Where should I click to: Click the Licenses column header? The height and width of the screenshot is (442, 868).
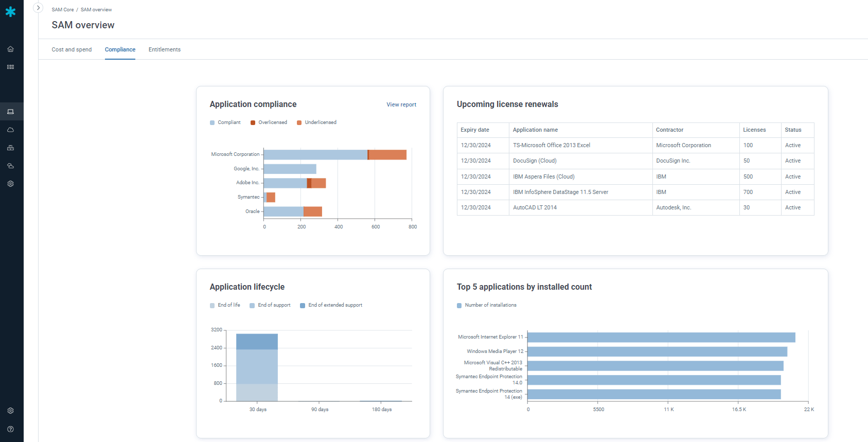click(x=760, y=130)
